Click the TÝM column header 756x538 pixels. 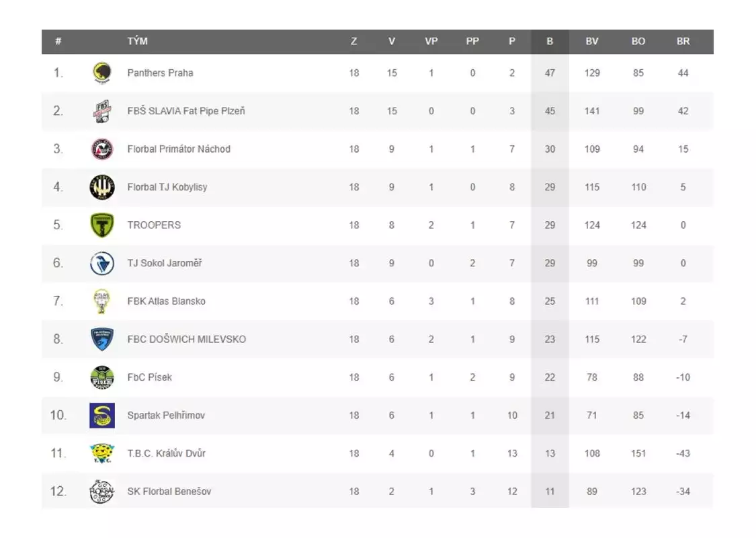[x=138, y=42]
